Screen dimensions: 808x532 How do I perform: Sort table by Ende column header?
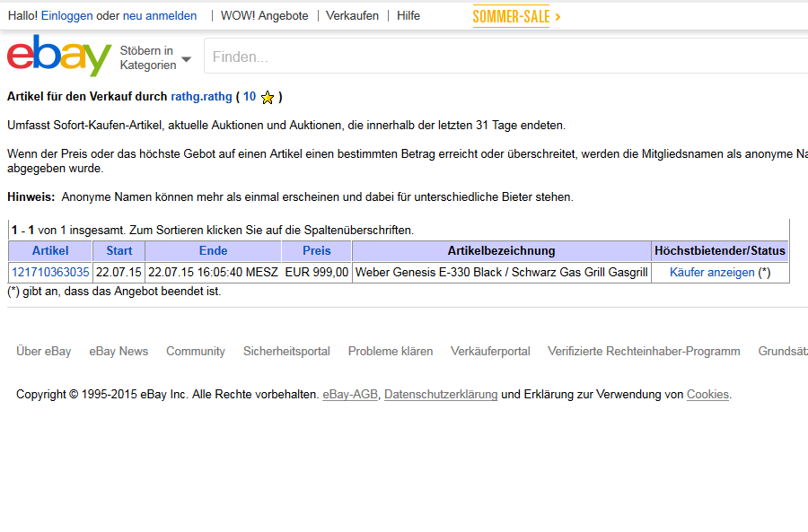[214, 251]
